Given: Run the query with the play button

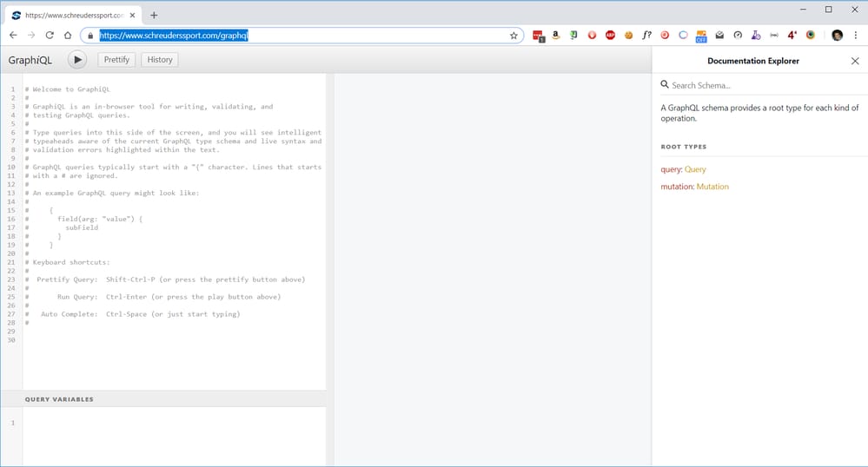Looking at the screenshot, I should (x=77, y=60).
